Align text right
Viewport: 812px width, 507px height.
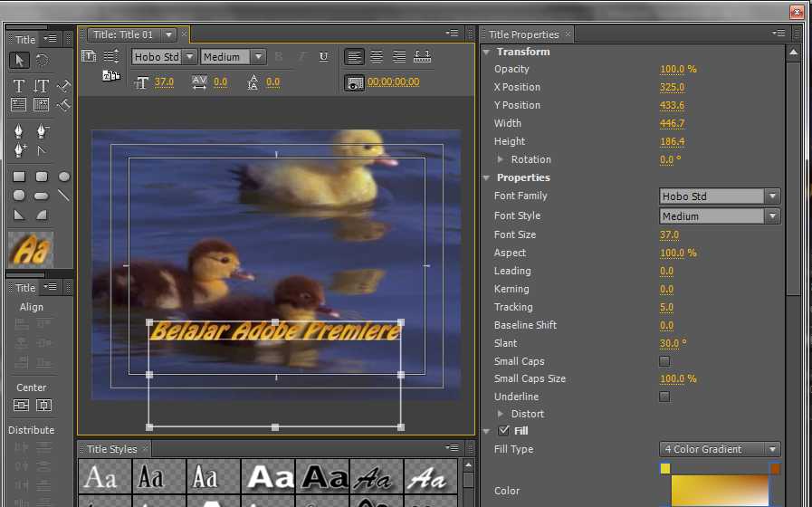(398, 56)
